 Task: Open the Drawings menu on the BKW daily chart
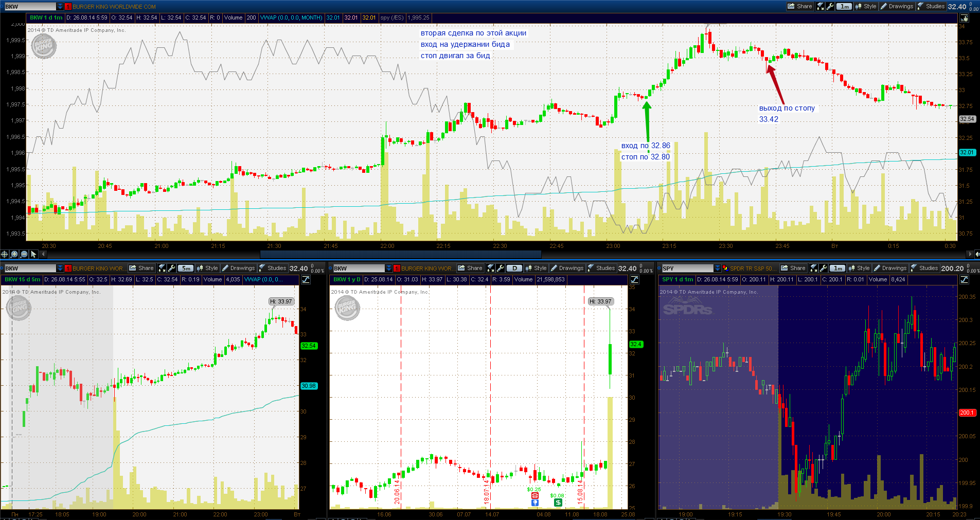click(567, 268)
